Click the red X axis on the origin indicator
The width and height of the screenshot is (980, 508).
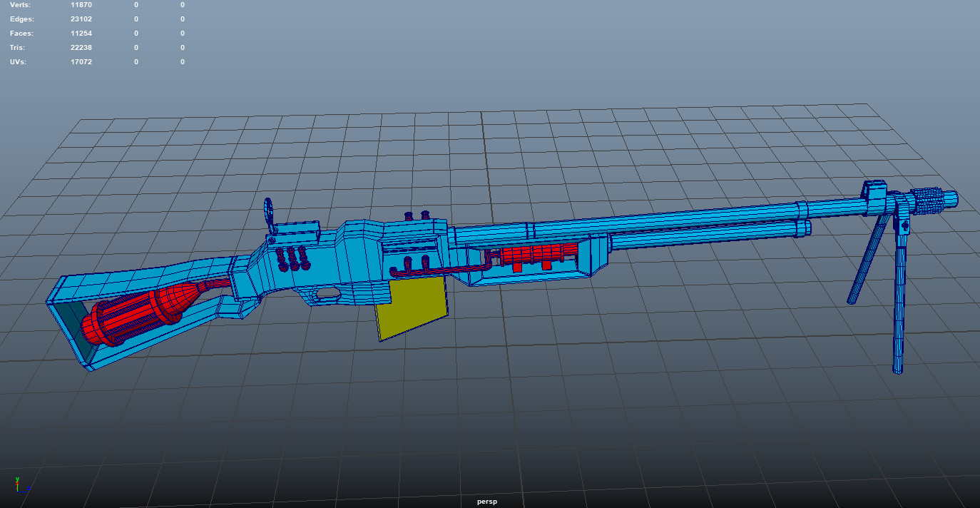click(x=17, y=484)
